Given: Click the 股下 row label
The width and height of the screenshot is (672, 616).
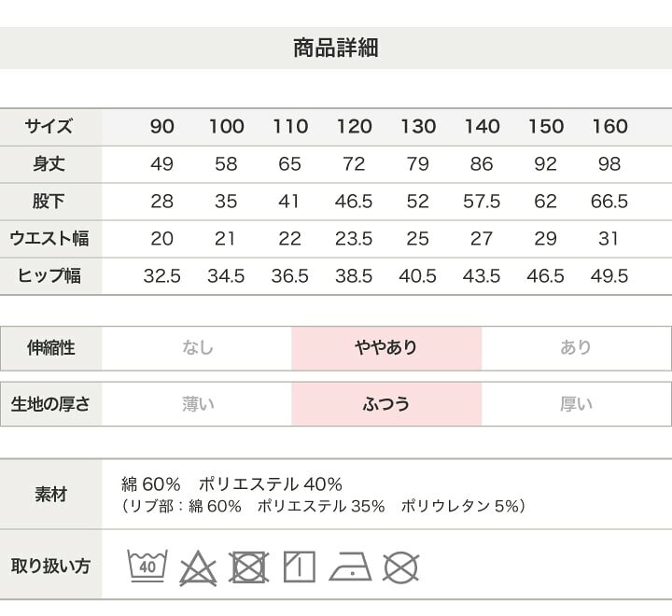Looking at the screenshot, I should [x=50, y=201].
